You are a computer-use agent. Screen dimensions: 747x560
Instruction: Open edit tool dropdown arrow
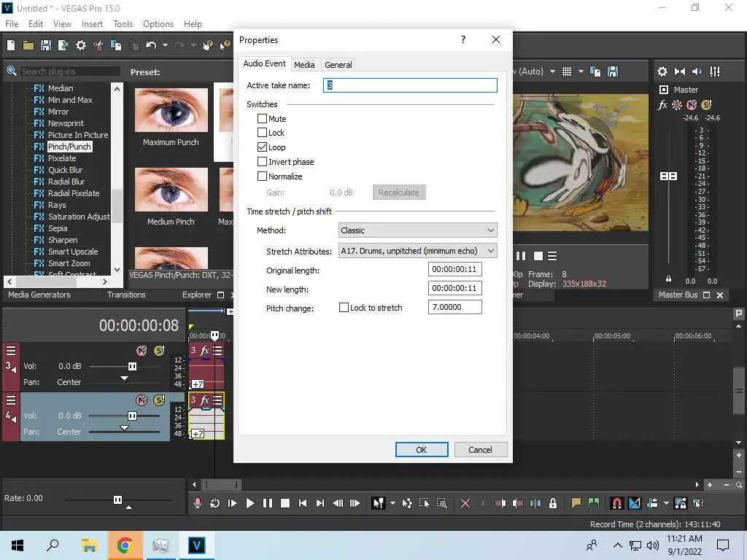392,503
